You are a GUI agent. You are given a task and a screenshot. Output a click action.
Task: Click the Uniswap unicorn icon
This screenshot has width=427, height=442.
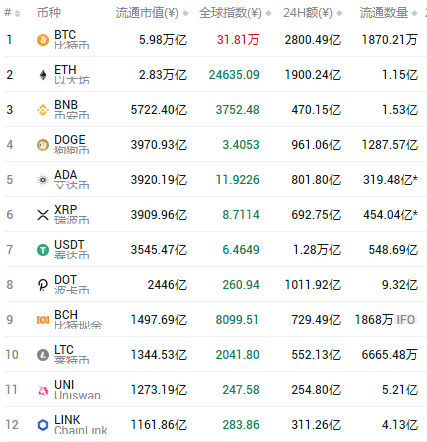coord(43,390)
